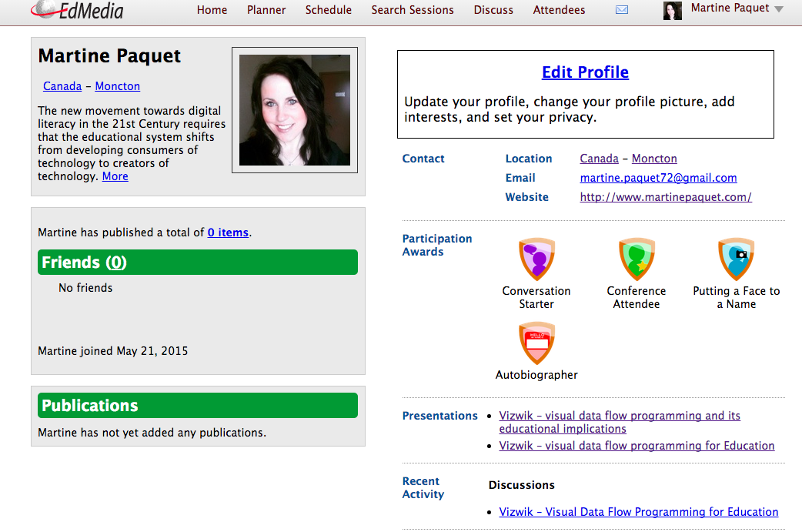Click the Martine Paquet profile heading
The image size is (802, 532).
(109, 55)
